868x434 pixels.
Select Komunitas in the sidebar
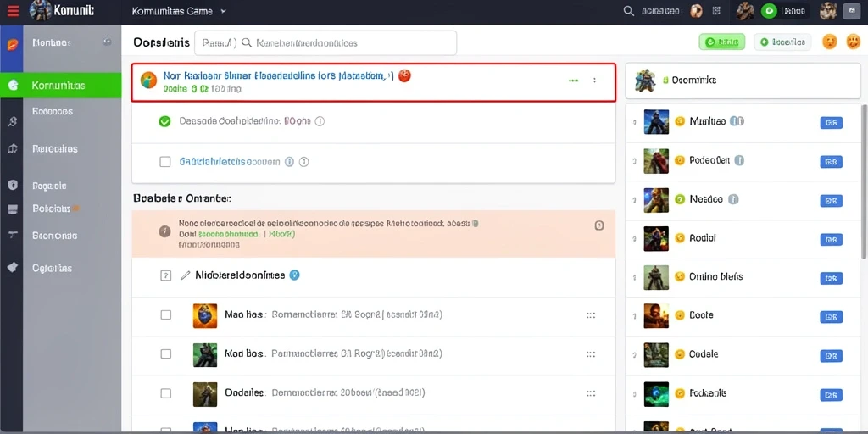(61, 86)
